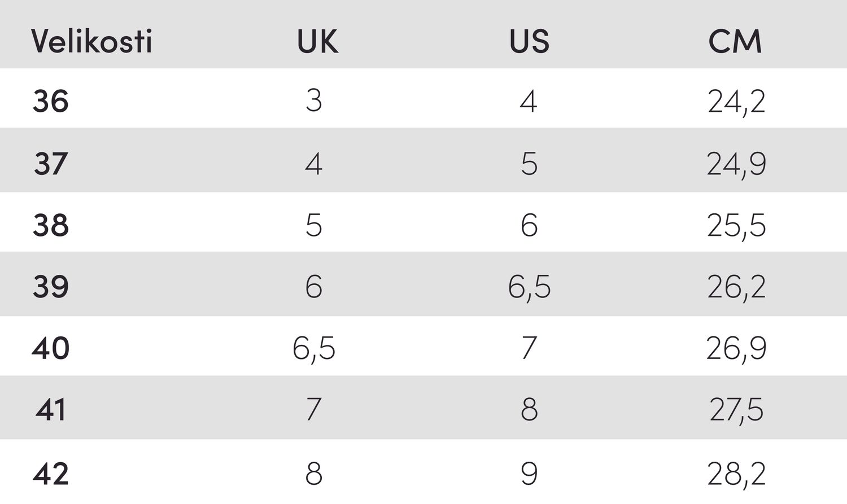Select size 42 row label

[51, 474]
